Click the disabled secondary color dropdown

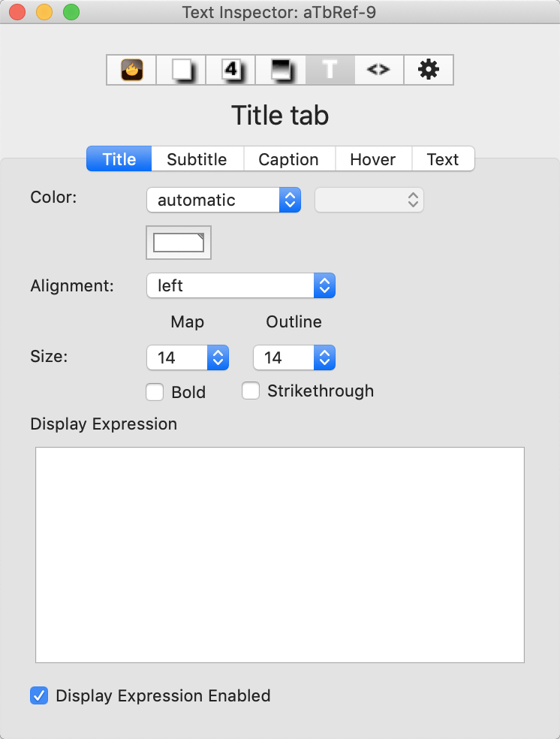[x=369, y=200]
